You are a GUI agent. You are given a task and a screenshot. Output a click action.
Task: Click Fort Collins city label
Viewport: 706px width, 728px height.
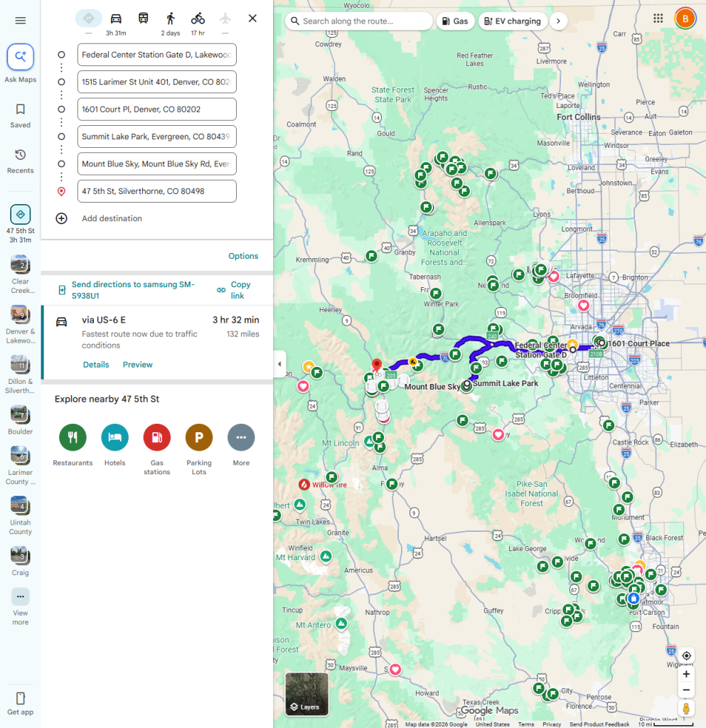[578, 117]
